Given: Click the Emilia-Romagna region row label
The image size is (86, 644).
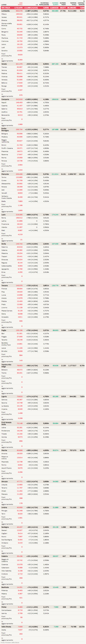Looking at the screenshot, I should 5,129.
